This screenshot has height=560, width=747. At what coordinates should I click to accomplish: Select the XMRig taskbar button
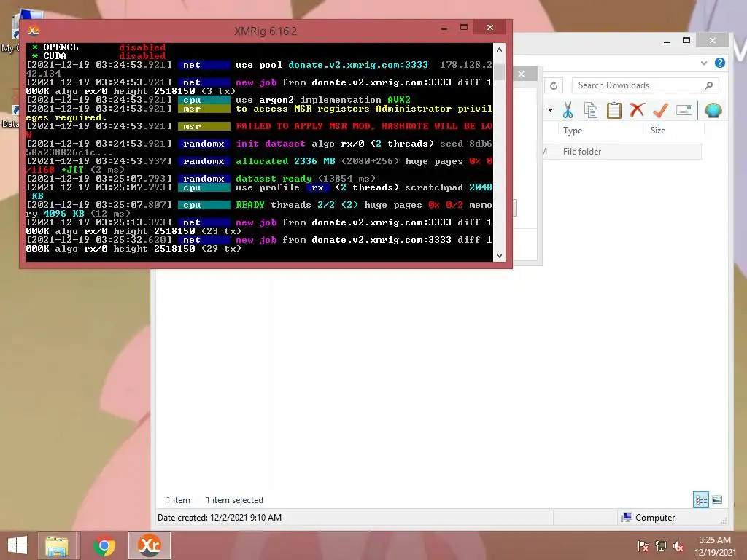[x=149, y=545]
